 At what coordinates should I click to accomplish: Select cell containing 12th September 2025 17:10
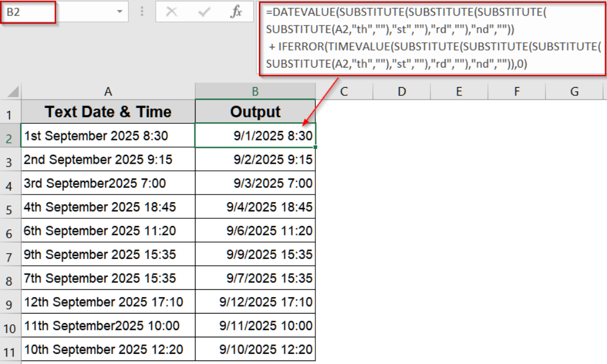point(108,302)
